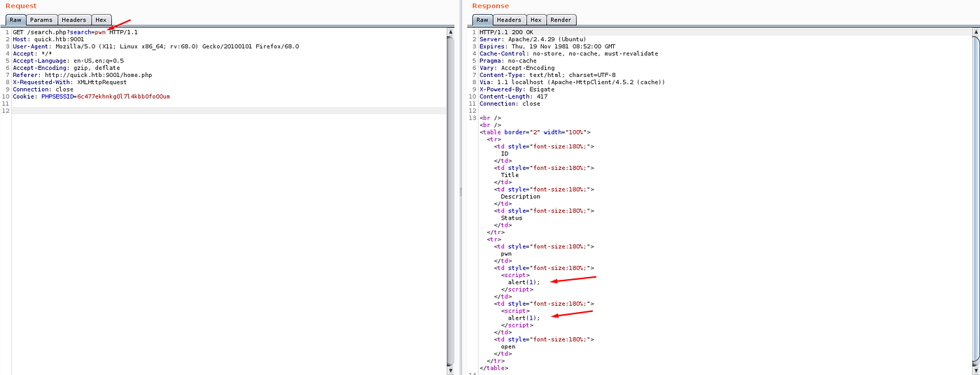Click the 'Cache-Control: no-store' response line
The height and width of the screenshot is (375, 980).
(569, 54)
